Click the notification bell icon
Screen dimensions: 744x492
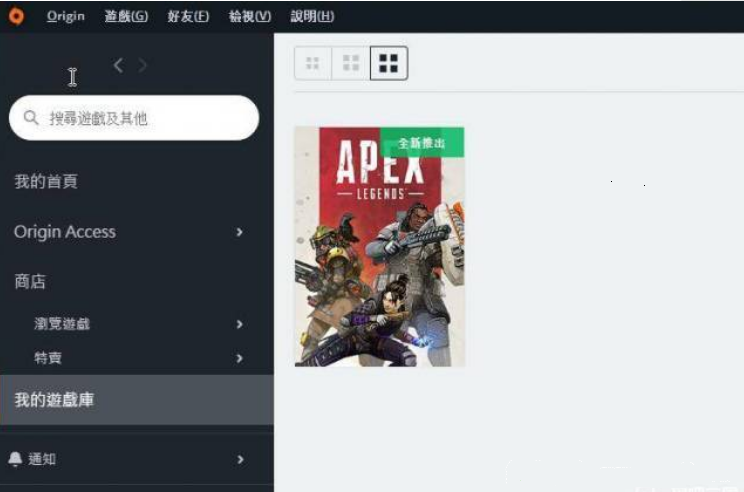[15, 459]
